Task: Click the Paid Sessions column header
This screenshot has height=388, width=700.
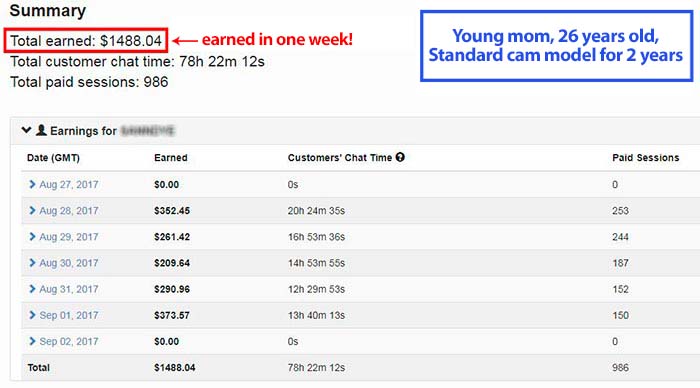Action: [646, 158]
